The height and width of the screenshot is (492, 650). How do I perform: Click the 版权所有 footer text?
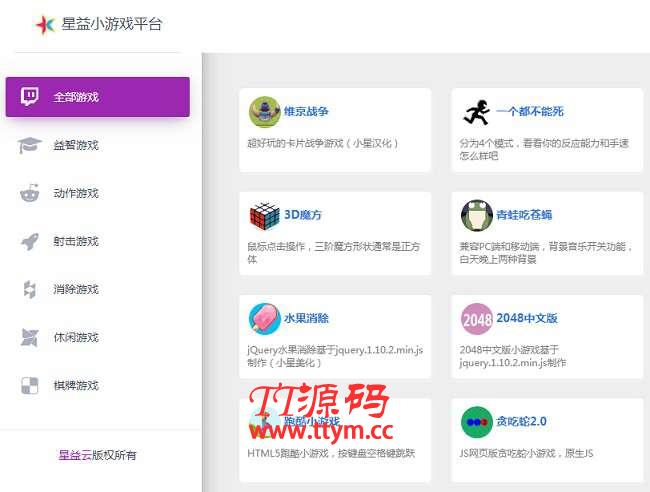click(114, 455)
